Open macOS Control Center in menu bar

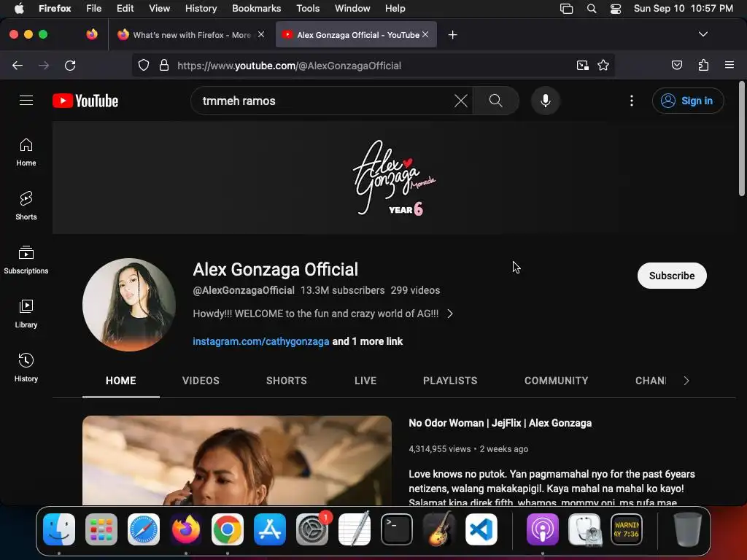pyautogui.click(x=615, y=9)
